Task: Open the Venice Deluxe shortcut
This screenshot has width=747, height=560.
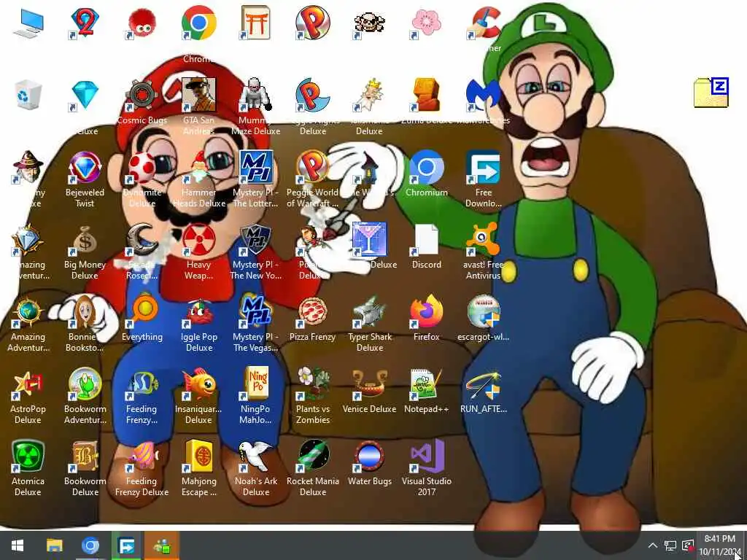Action: pos(370,391)
